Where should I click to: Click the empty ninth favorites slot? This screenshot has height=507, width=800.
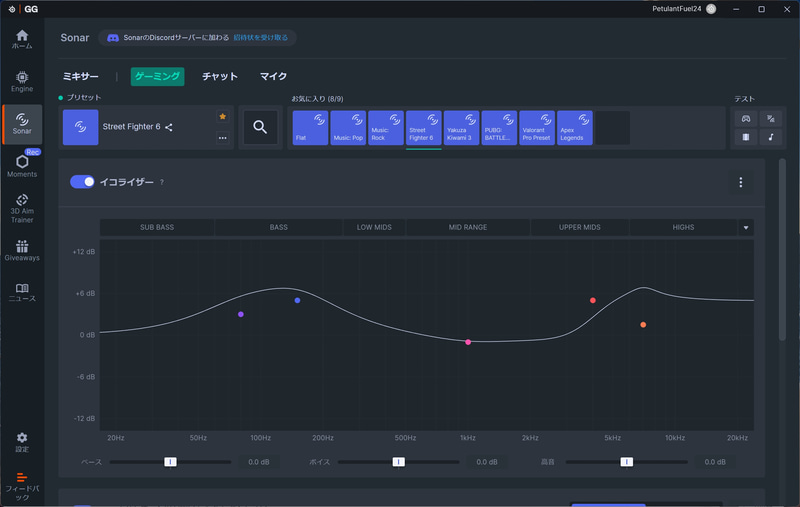(612, 128)
